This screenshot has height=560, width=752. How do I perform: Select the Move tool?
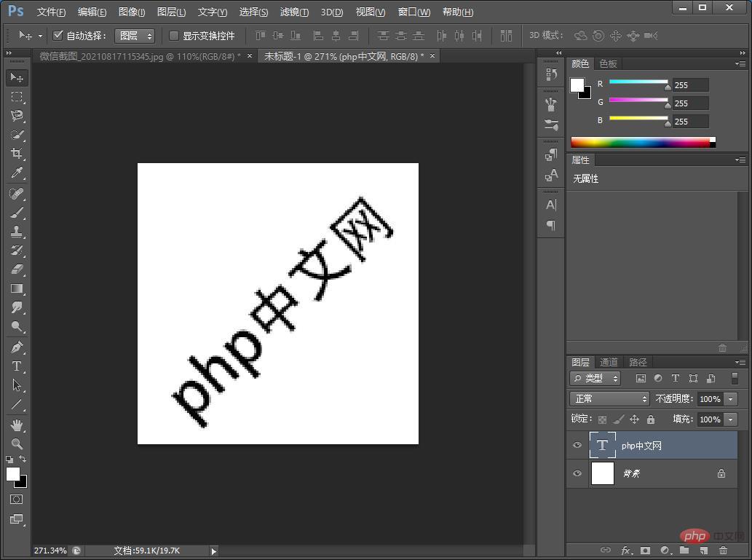(x=16, y=77)
